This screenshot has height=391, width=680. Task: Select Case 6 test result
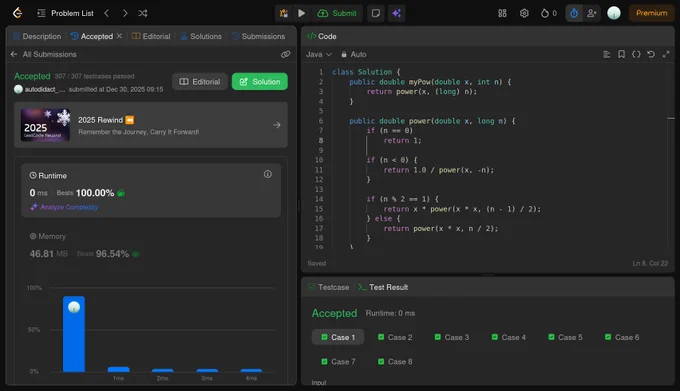click(622, 337)
